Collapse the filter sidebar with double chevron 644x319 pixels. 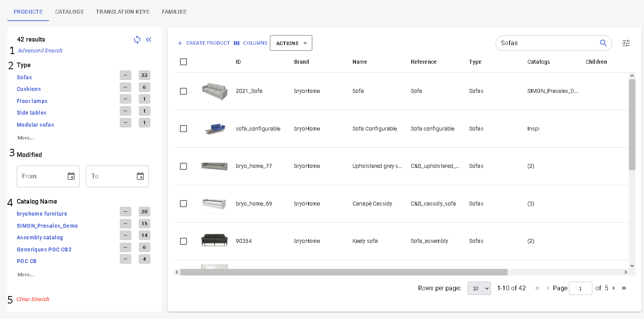click(x=148, y=40)
